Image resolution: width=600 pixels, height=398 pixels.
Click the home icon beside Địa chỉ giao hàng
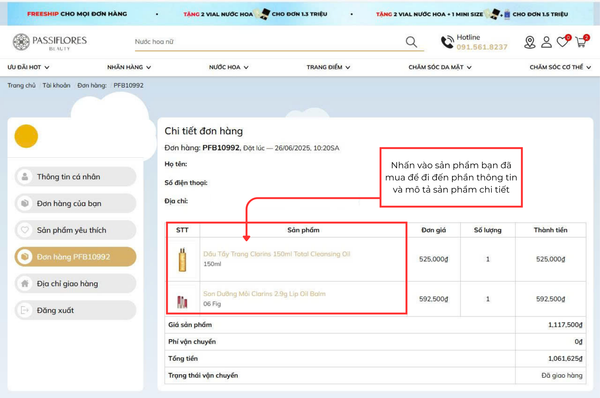(x=25, y=284)
